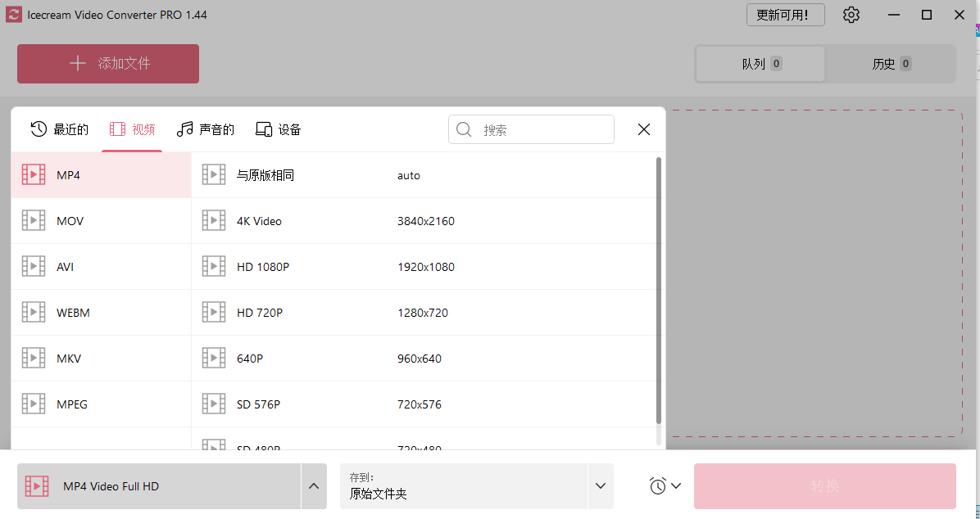The width and height of the screenshot is (980, 519).
Task: Click the 添加文件 add file button
Action: pyautogui.click(x=108, y=64)
